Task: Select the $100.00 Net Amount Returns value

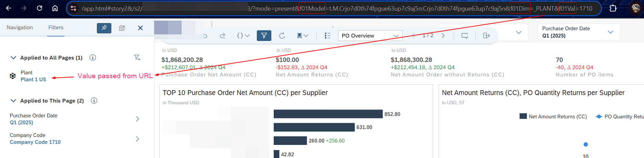Action: click(x=287, y=60)
